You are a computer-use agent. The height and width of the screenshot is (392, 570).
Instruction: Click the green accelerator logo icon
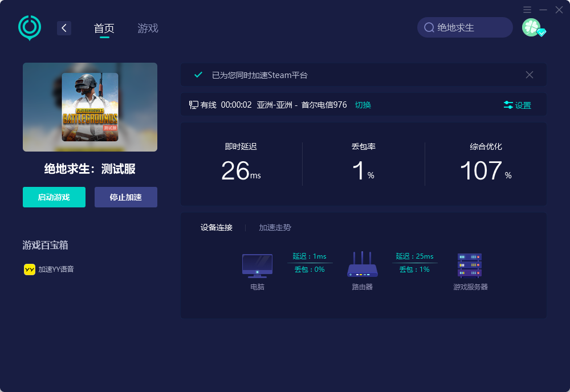pyautogui.click(x=30, y=27)
